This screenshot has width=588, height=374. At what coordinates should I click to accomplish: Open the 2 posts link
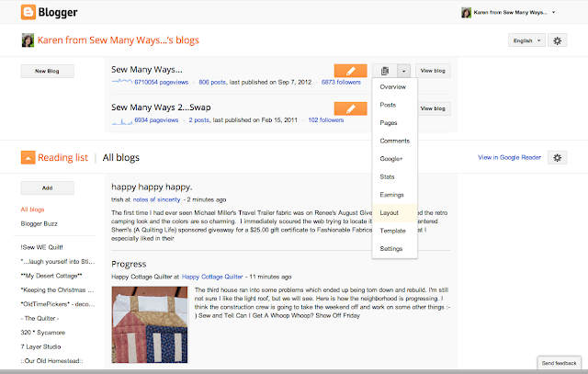coord(199,120)
